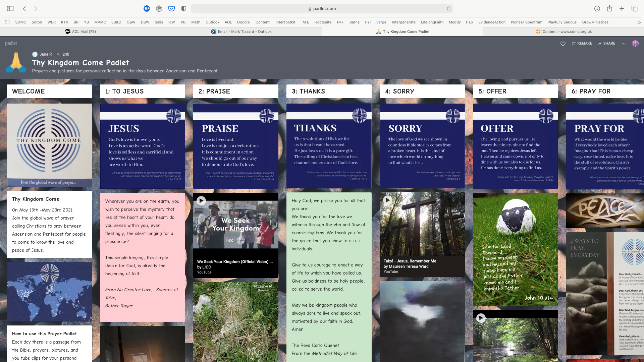This screenshot has width=644, height=362.
Task: Open the bookmarks grid launcher
Action: tap(7, 22)
